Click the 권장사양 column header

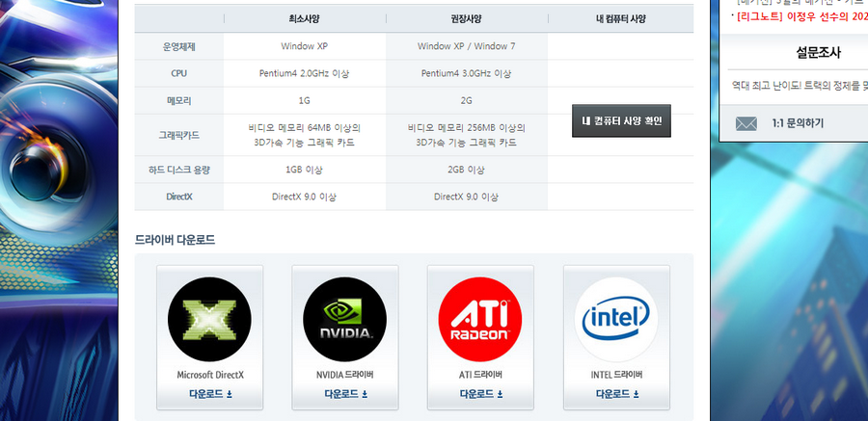click(466, 19)
